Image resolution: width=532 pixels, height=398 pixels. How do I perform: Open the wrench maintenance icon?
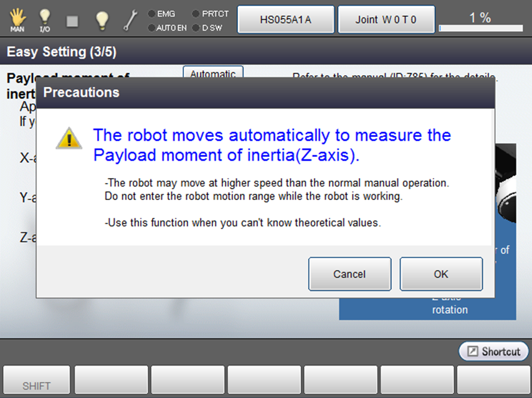point(130,21)
